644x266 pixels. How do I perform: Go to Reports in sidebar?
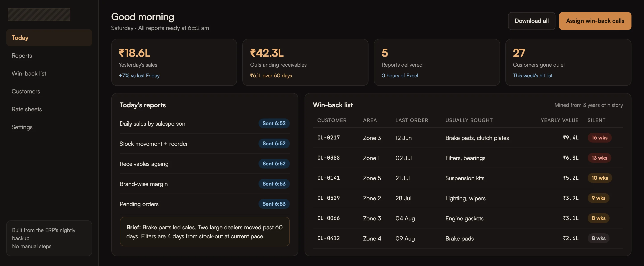pos(49,55)
